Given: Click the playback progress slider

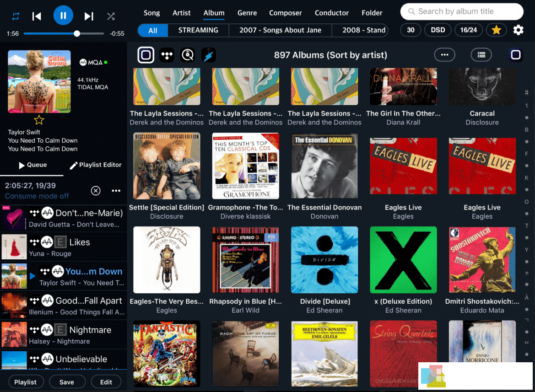Looking at the screenshot, I should tap(64, 33).
